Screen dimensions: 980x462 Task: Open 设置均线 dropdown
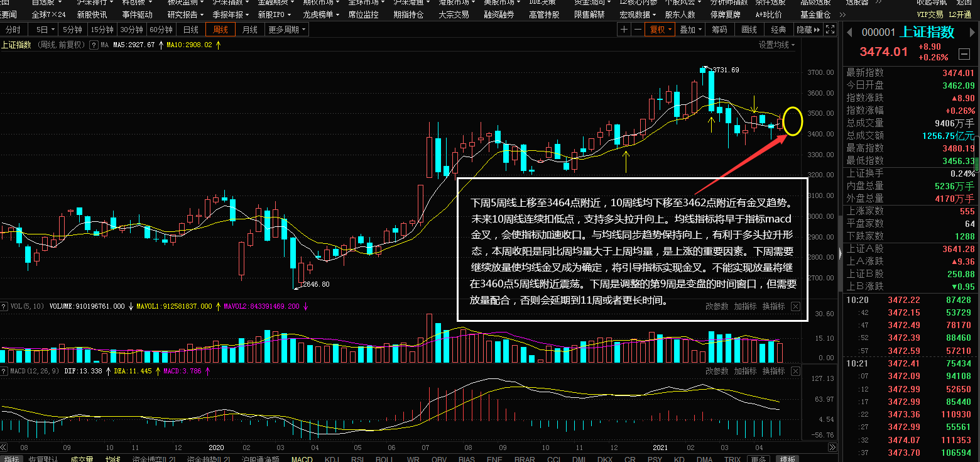[x=776, y=45]
